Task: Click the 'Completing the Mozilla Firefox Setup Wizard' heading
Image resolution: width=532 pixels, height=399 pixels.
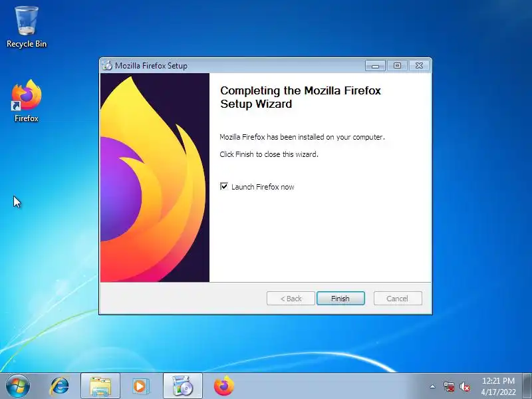Action: (x=301, y=97)
